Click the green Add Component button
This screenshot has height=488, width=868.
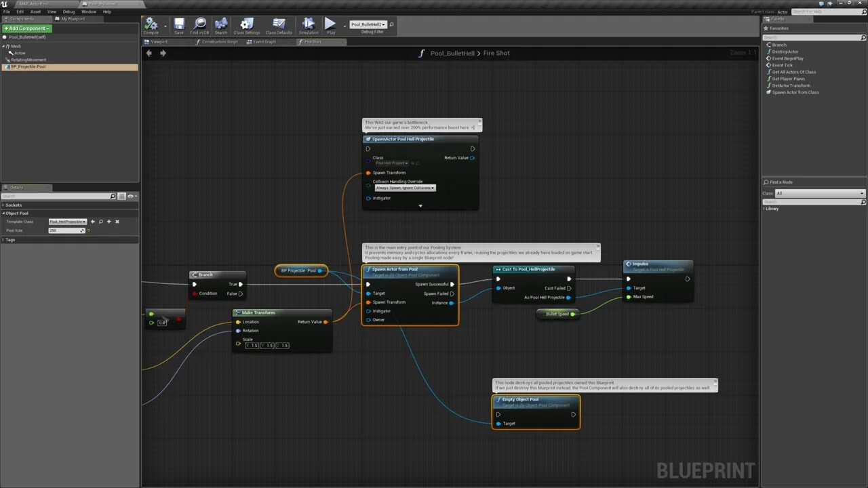[x=27, y=28]
